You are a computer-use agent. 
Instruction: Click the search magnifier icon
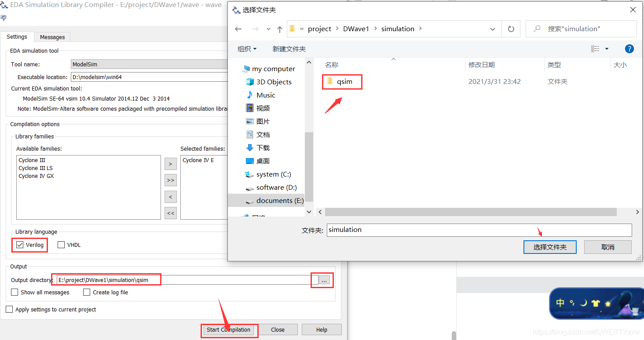tap(537, 29)
